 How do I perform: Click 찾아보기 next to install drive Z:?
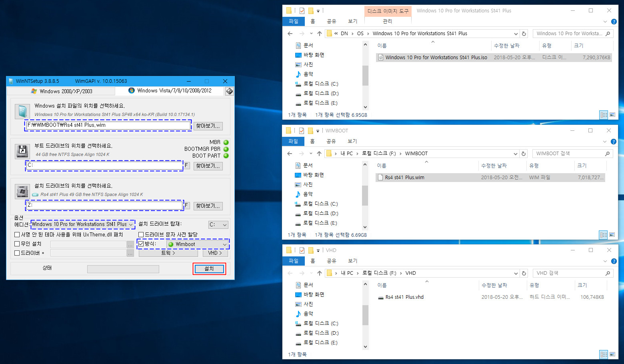pos(208,206)
